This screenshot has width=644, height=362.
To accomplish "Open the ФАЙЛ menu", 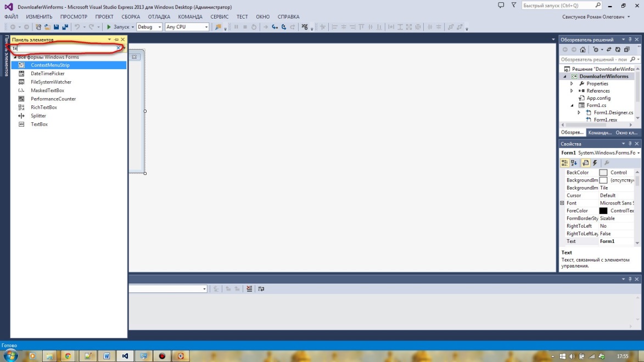I will 11,17.
